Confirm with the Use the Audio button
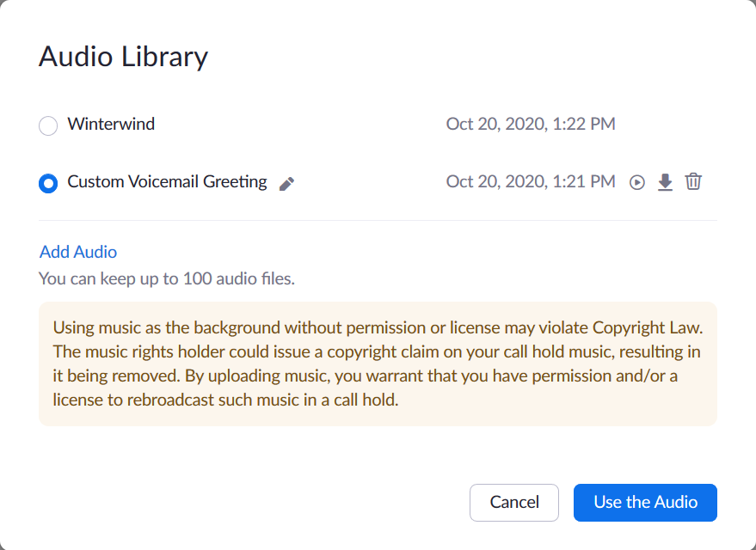This screenshot has height=550, width=756. click(645, 503)
